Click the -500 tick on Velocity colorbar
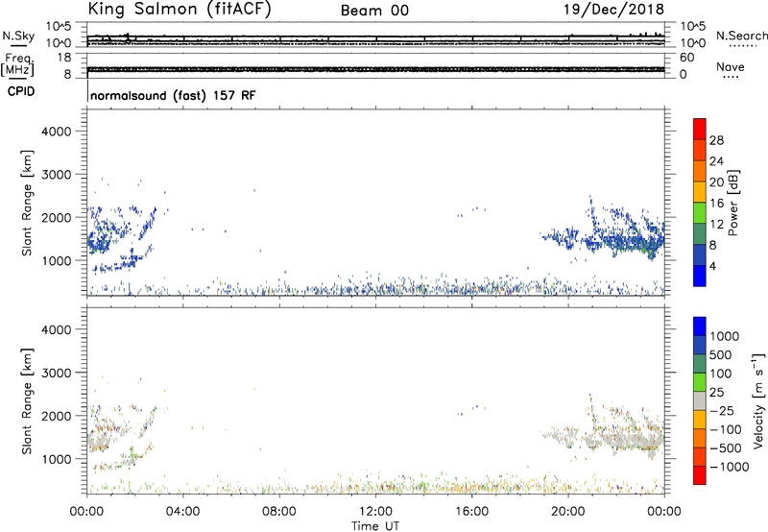The image size is (768, 532). point(726,447)
